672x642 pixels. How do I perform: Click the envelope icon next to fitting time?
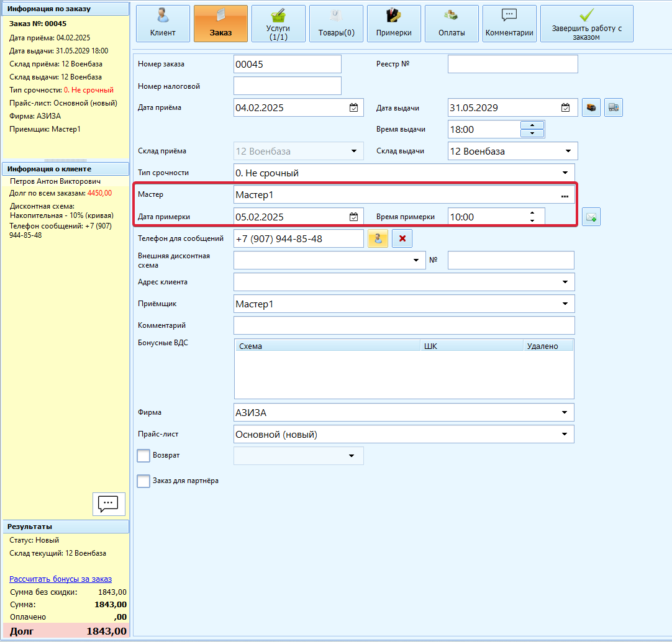pos(591,217)
